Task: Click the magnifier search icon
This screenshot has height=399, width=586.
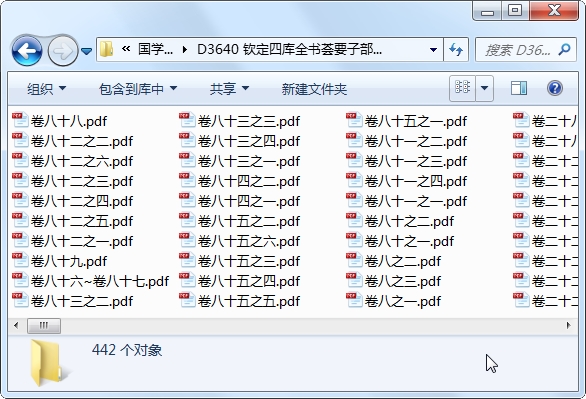Action: 564,49
